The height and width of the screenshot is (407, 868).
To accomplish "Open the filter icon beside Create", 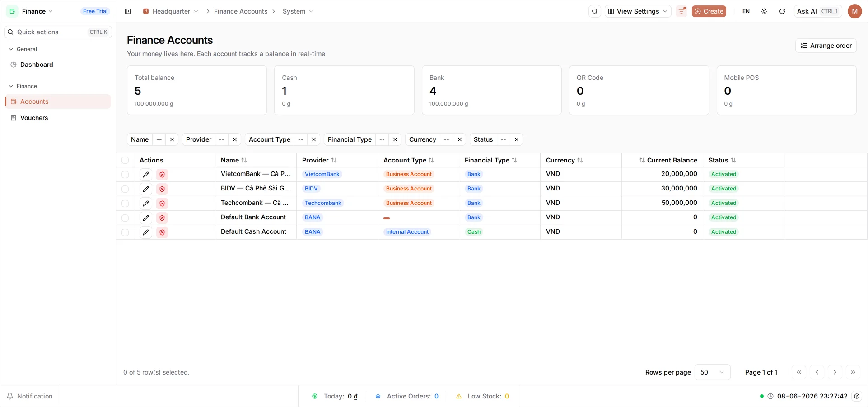I will coord(681,11).
